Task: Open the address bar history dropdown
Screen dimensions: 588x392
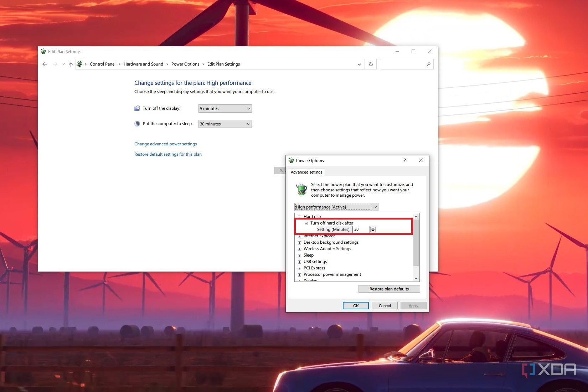Action: pos(359,65)
